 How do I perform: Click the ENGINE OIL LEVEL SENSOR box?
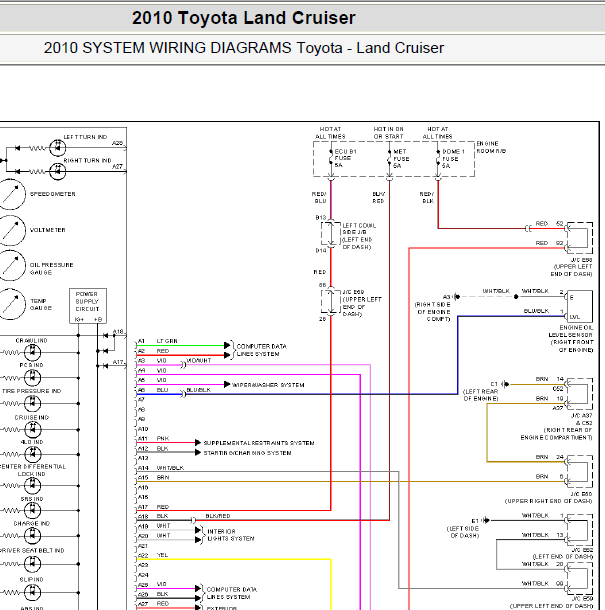click(x=580, y=306)
